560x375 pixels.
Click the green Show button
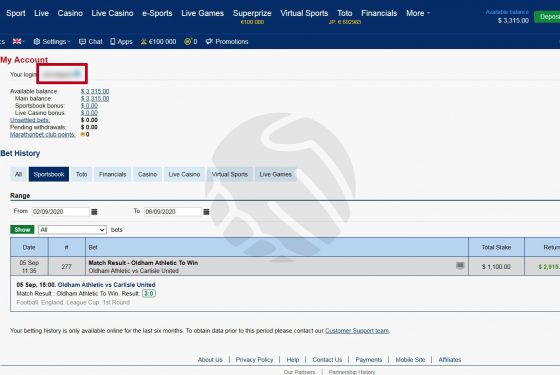(22, 230)
